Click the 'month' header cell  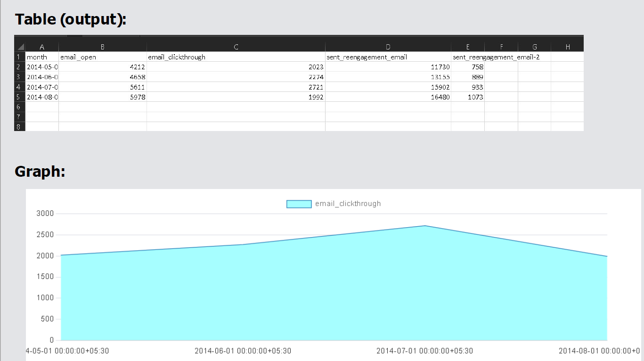pos(42,57)
